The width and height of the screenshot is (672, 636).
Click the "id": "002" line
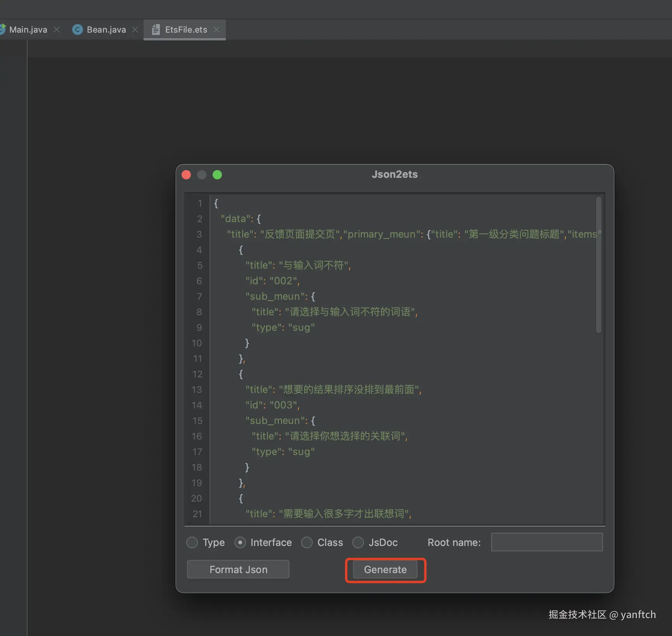pos(272,281)
